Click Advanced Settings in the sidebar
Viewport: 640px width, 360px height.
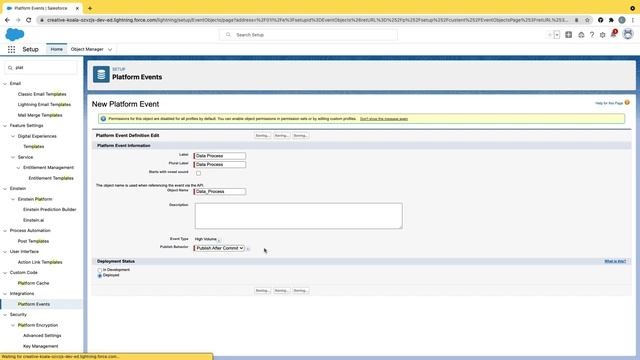(42, 336)
